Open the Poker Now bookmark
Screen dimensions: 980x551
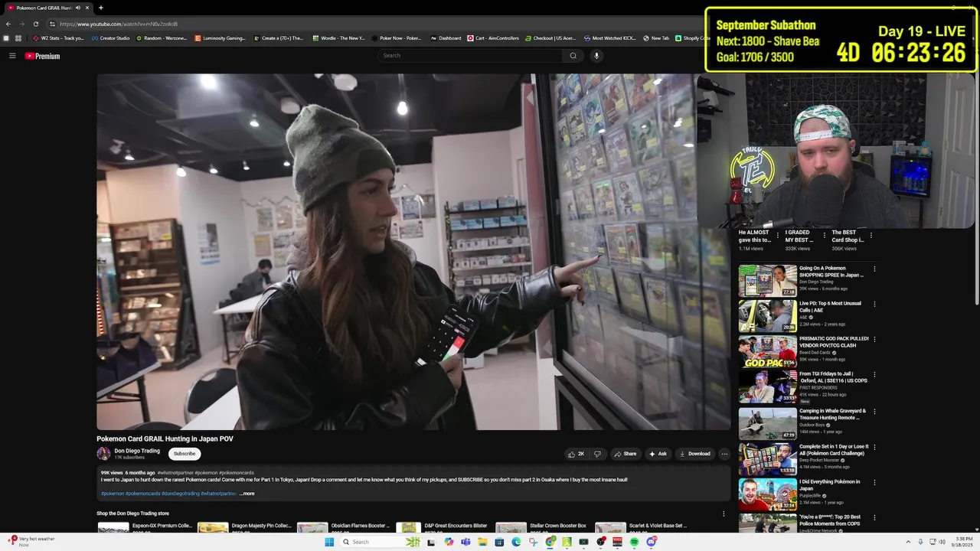pyautogui.click(x=397, y=38)
